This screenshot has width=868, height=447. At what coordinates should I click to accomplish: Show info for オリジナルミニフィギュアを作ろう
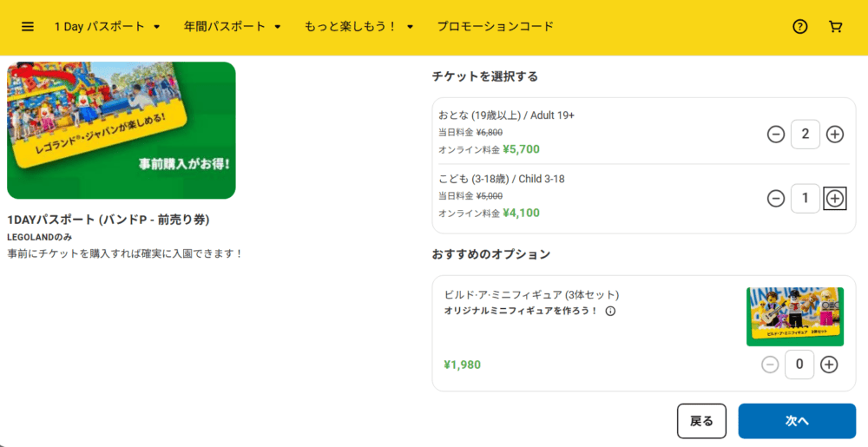coord(610,311)
